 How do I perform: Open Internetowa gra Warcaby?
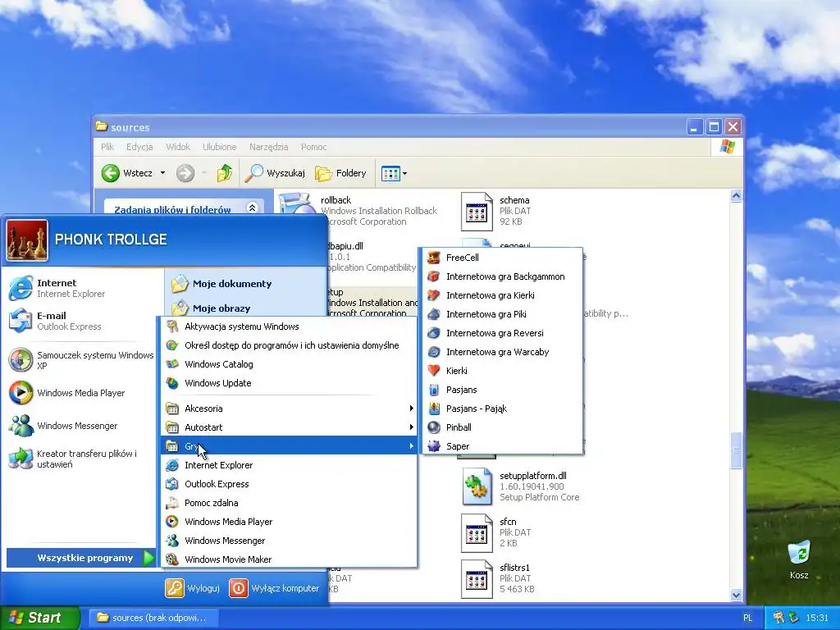tap(503, 352)
